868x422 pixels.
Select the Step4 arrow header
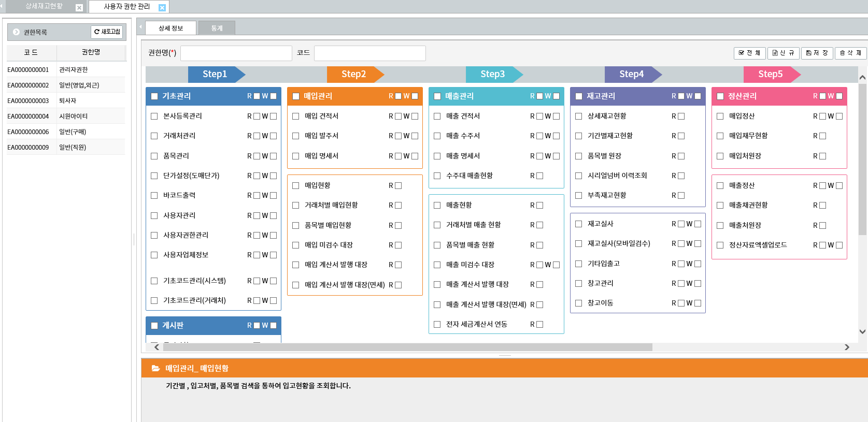coord(632,74)
